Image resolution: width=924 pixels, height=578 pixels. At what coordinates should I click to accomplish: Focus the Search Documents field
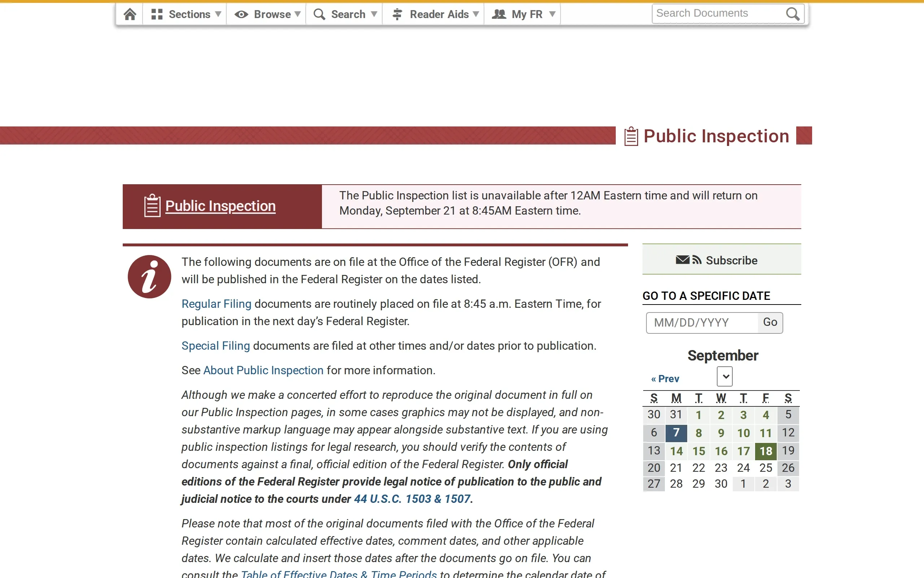coord(718,13)
